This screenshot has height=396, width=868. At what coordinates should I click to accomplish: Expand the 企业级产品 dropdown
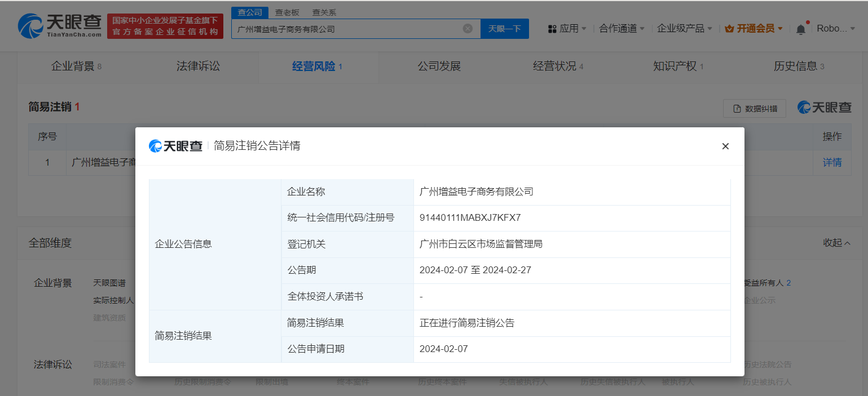click(x=685, y=29)
